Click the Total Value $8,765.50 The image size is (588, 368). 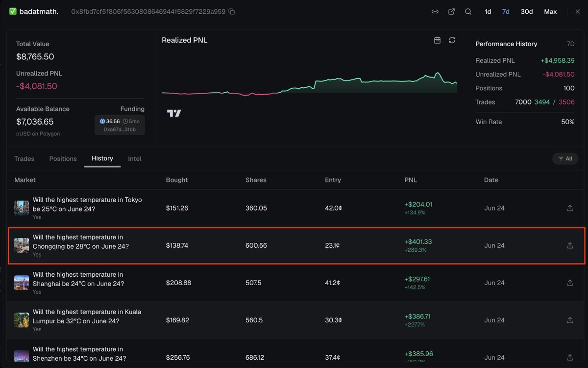(35, 56)
